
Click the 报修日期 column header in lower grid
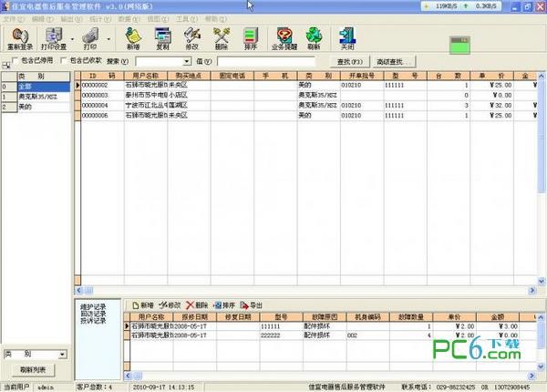(195, 316)
